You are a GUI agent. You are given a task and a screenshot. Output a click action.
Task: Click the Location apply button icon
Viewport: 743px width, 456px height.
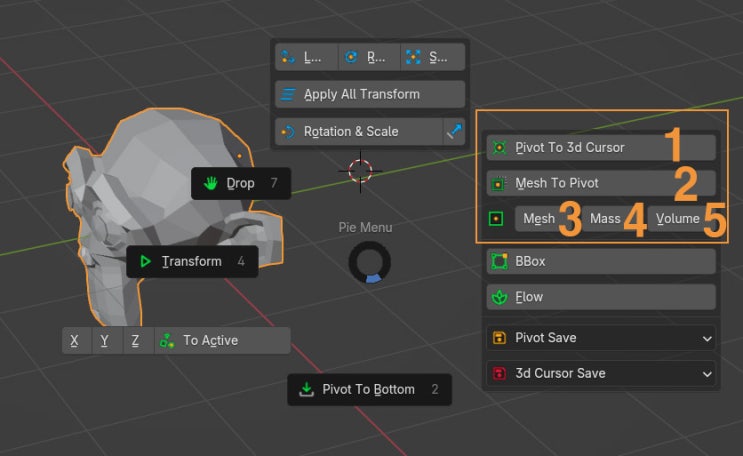tap(289, 57)
